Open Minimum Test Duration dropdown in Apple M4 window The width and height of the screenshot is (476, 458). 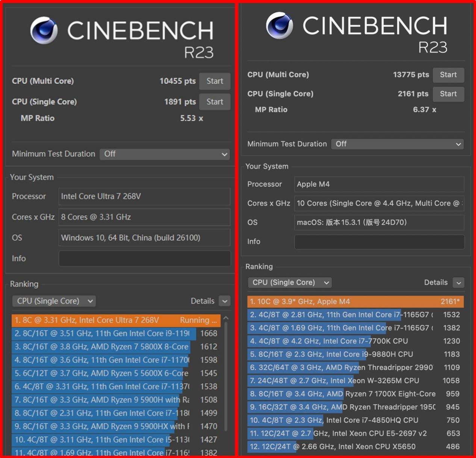point(397,144)
